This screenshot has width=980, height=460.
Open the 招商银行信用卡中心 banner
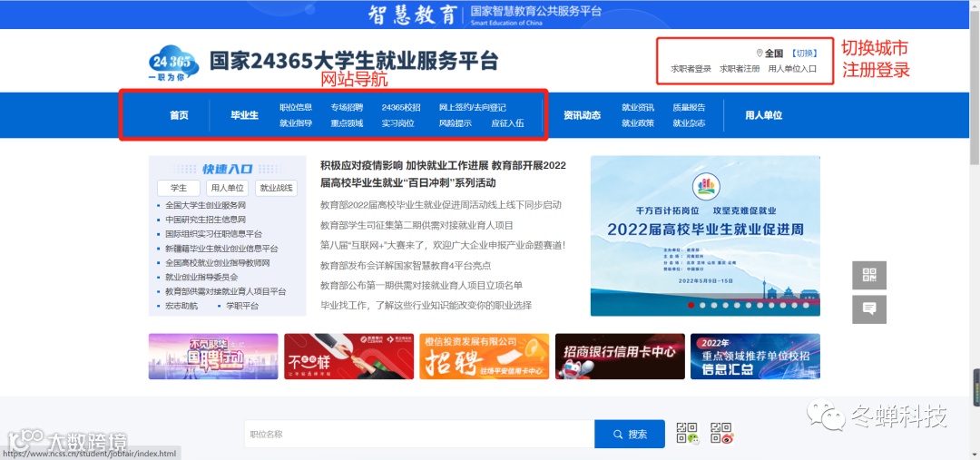(620, 357)
